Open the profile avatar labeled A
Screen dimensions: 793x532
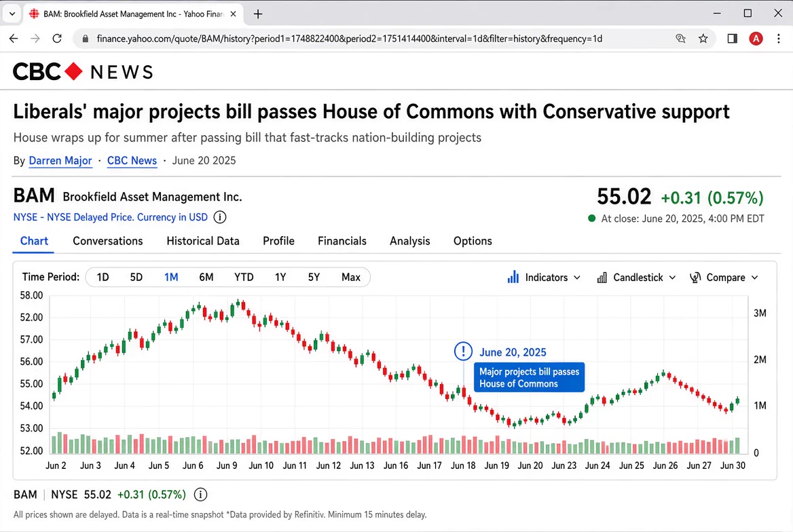[756, 39]
